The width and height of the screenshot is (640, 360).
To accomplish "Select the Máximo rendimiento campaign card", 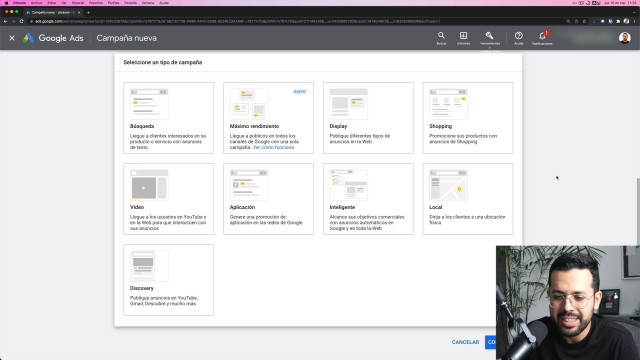I will tap(268, 118).
